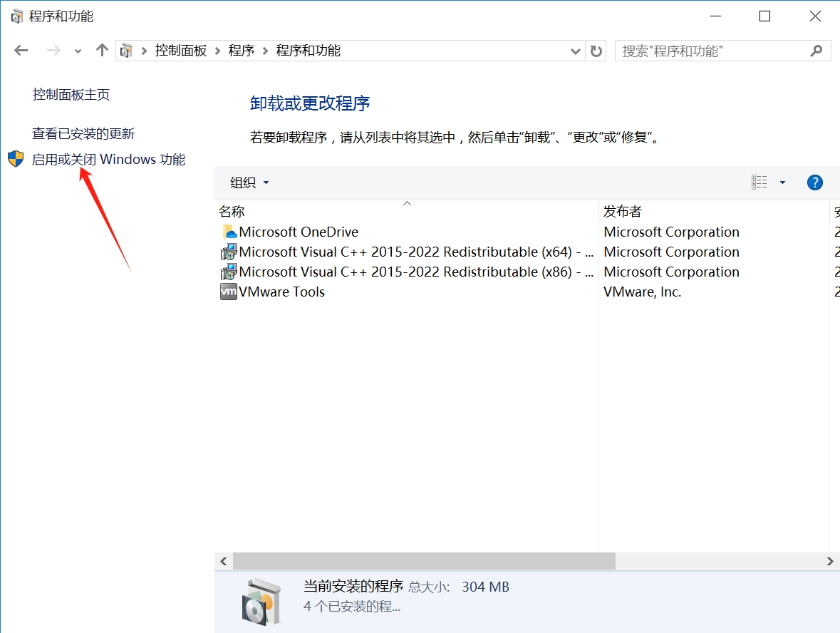Expand the address bar history dropdown
Image resolution: width=840 pixels, height=633 pixels.
576,51
